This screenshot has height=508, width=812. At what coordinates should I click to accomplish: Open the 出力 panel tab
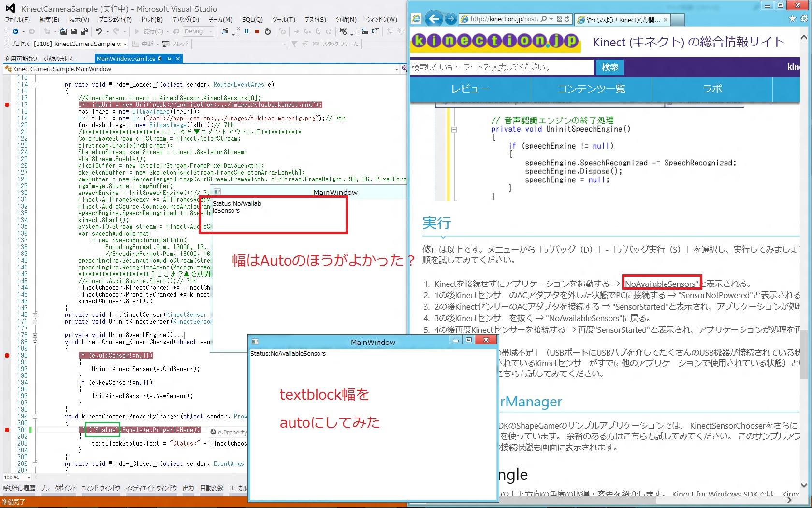pos(188,488)
